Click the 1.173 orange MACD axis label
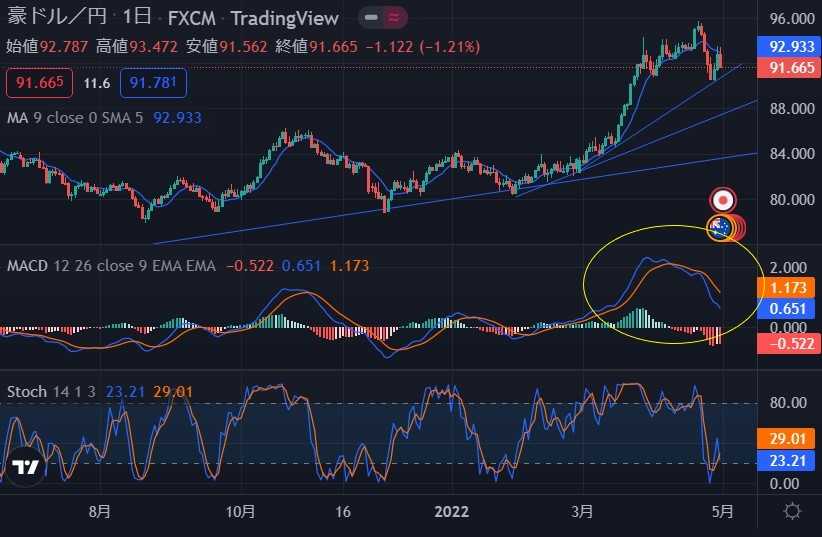 pyautogui.click(x=786, y=287)
